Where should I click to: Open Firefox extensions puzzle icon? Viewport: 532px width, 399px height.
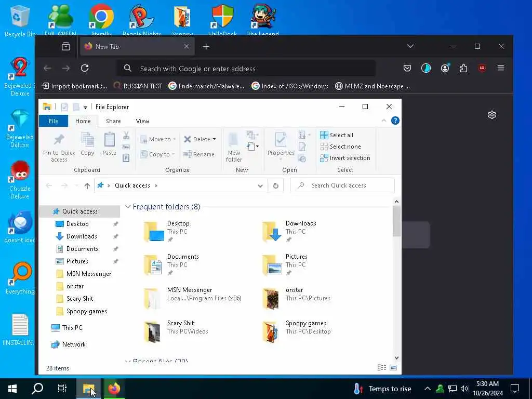click(463, 68)
